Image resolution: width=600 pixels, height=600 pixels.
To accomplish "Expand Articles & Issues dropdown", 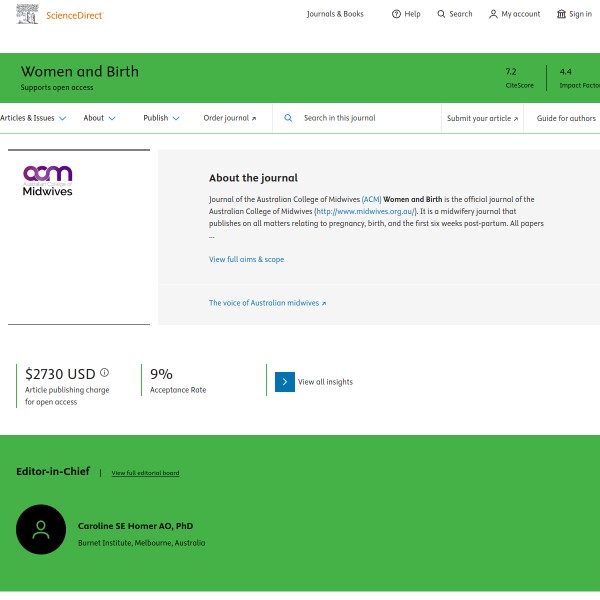I will point(33,118).
